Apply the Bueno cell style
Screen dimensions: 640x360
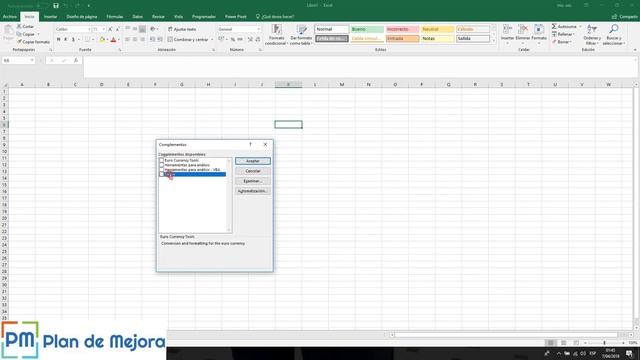367,29
